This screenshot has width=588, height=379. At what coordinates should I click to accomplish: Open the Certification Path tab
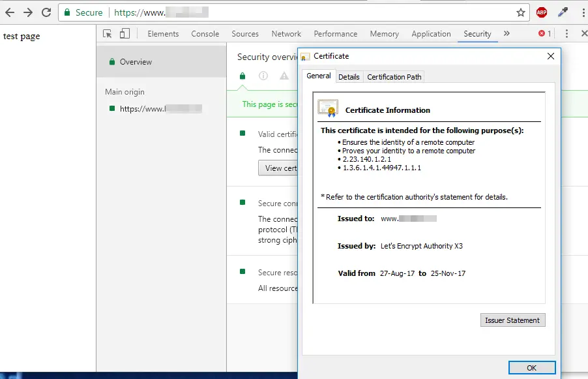click(x=394, y=77)
